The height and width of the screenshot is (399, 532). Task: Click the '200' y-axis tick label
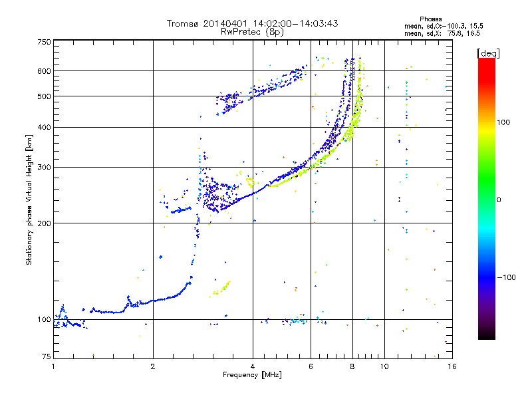click(44, 223)
